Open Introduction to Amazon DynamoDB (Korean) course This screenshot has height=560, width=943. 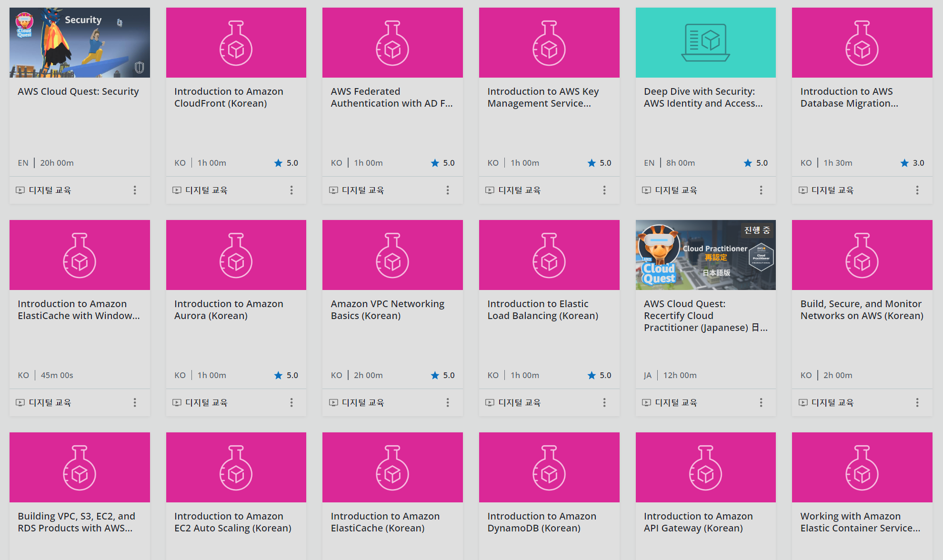click(542, 522)
